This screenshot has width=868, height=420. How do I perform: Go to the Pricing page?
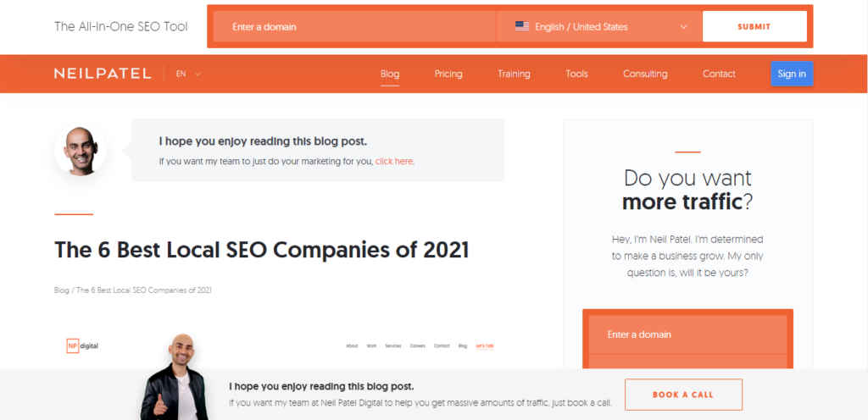[x=448, y=74]
